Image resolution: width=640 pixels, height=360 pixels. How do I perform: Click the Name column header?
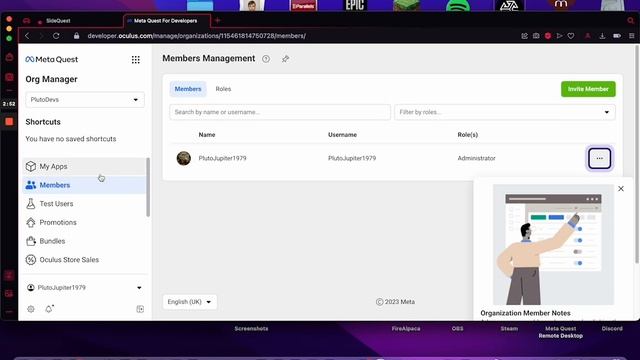(207, 135)
